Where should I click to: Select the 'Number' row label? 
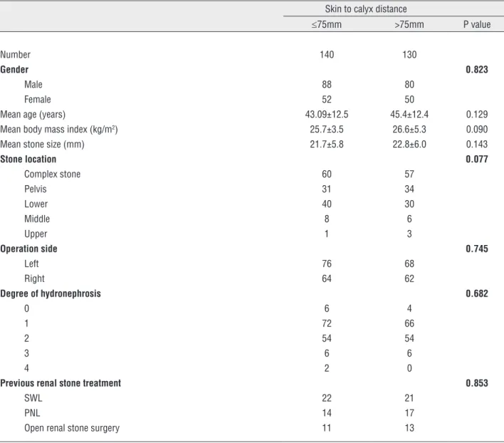[x=16, y=55]
